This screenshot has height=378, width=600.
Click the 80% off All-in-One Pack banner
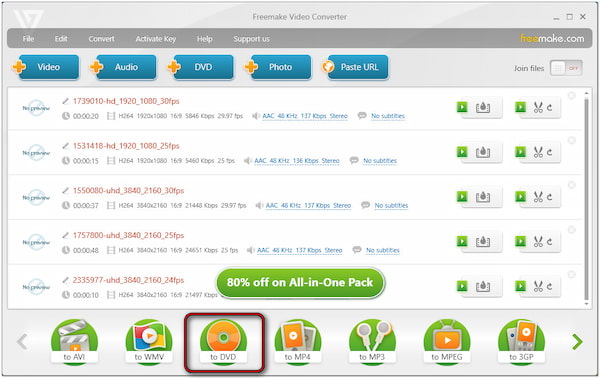[x=300, y=283]
